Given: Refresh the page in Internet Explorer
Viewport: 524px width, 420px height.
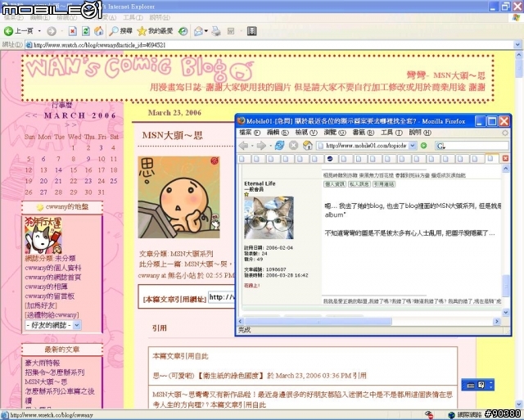Looking at the screenshot, I should (86, 31).
